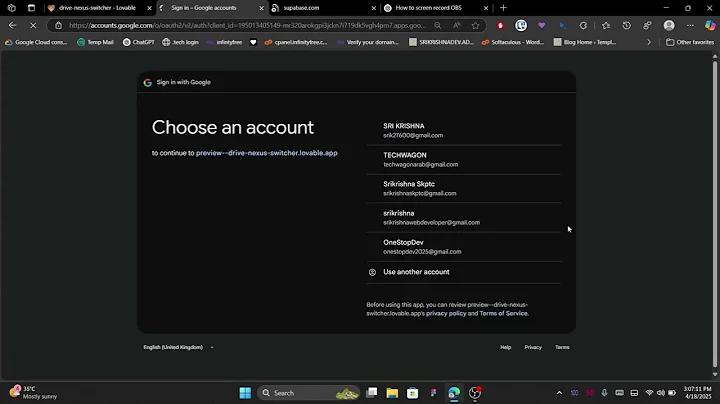This screenshot has height=404, width=720.
Task: Close the drive-nexus-switcher tab
Action: (149, 8)
